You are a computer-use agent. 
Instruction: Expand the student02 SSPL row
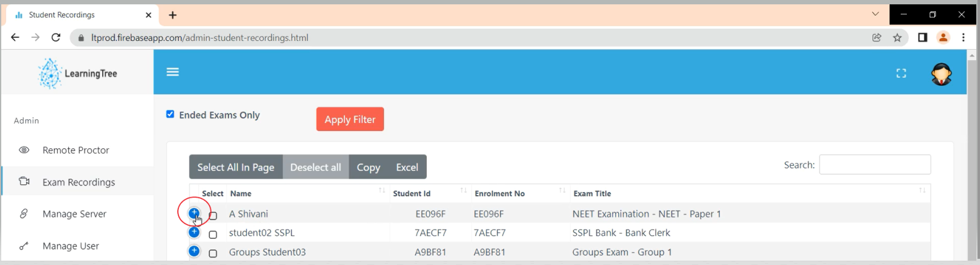tap(194, 232)
